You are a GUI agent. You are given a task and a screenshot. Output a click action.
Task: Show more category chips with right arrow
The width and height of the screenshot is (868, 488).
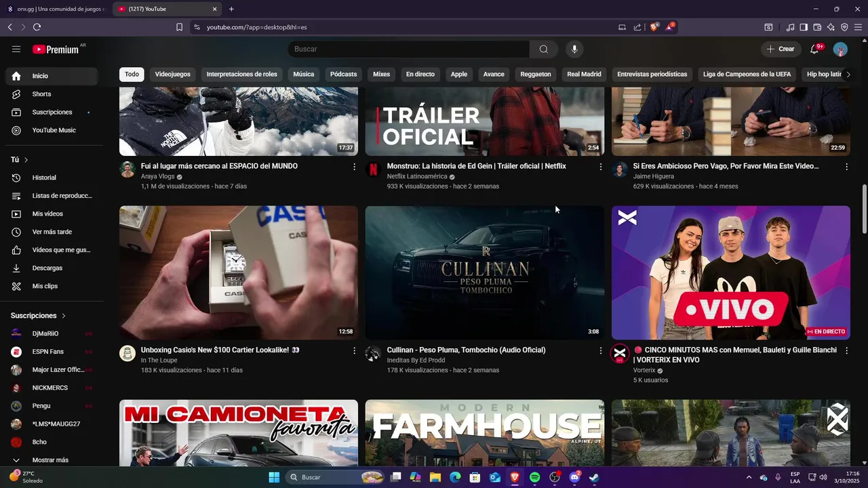pos(848,75)
